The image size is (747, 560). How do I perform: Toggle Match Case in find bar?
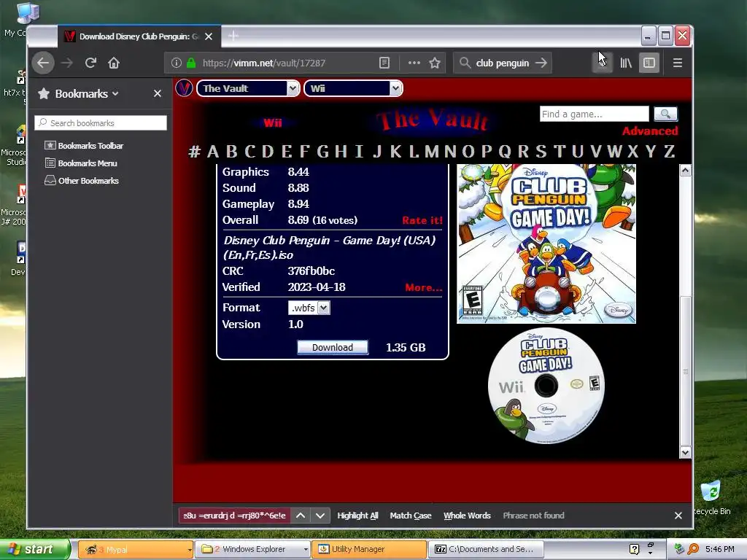pyautogui.click(x=410, y=516)
